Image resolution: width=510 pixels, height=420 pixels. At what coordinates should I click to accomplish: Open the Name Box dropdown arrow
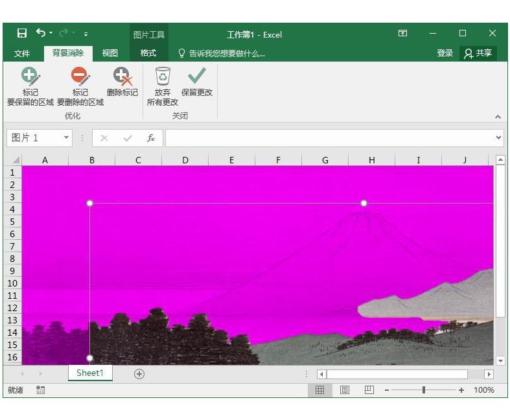[66, 137]
